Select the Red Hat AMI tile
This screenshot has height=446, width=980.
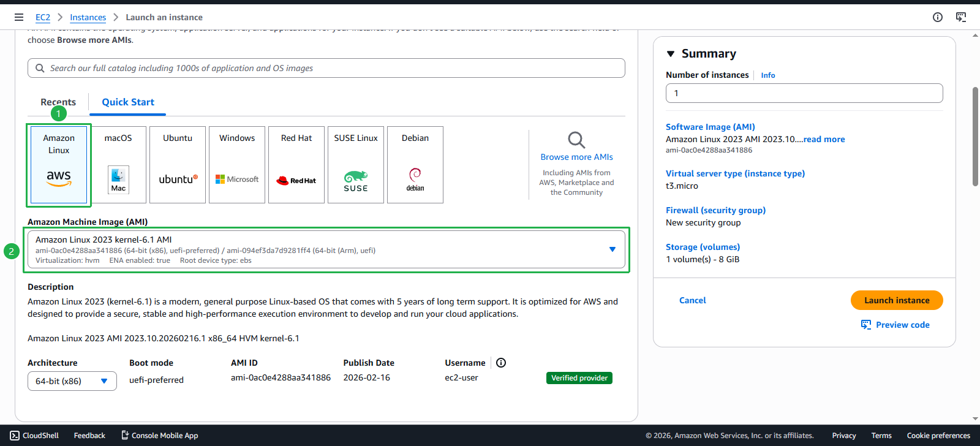tap(296, 165)
